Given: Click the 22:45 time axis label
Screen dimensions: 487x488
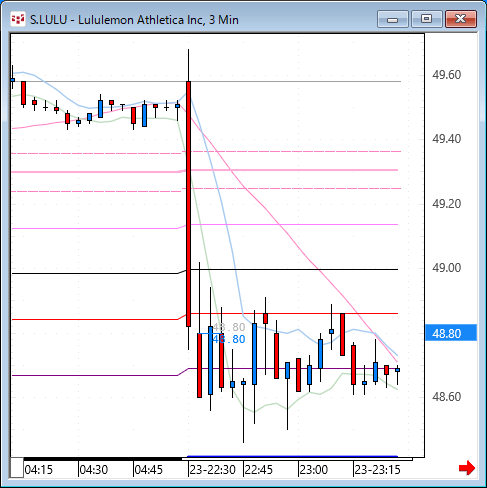Looking at the screenshot, I should point(259,470).
